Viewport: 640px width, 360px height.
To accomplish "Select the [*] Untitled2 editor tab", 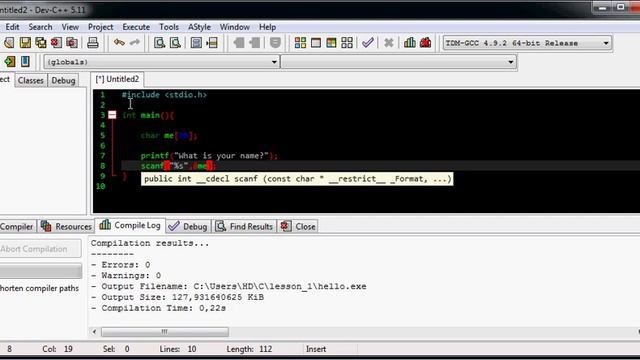I will point(117,79).
